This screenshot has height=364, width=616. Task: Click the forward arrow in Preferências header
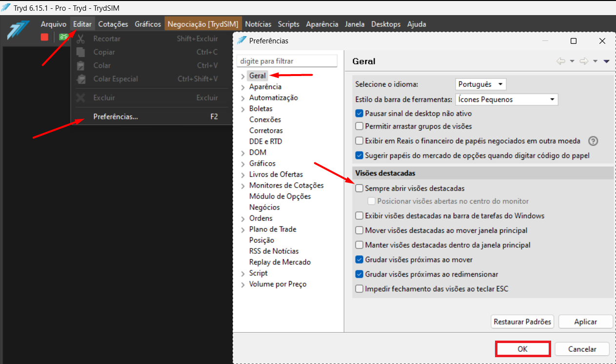(x=584, y=61)
